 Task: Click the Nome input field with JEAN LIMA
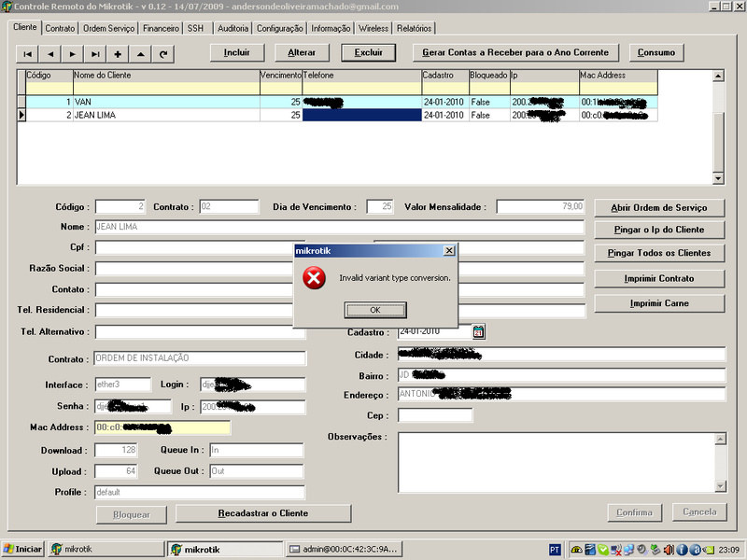(339, 227)
